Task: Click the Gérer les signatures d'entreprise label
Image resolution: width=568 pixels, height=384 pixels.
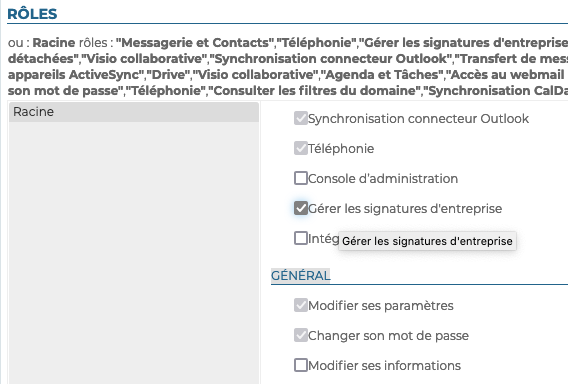Action: pos(405,209)
